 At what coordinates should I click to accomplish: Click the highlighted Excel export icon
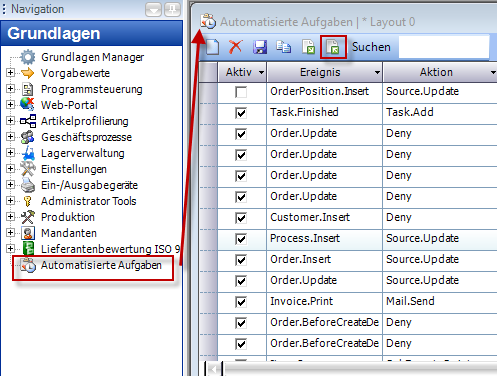pyautogui.click(x=333, y=47)
